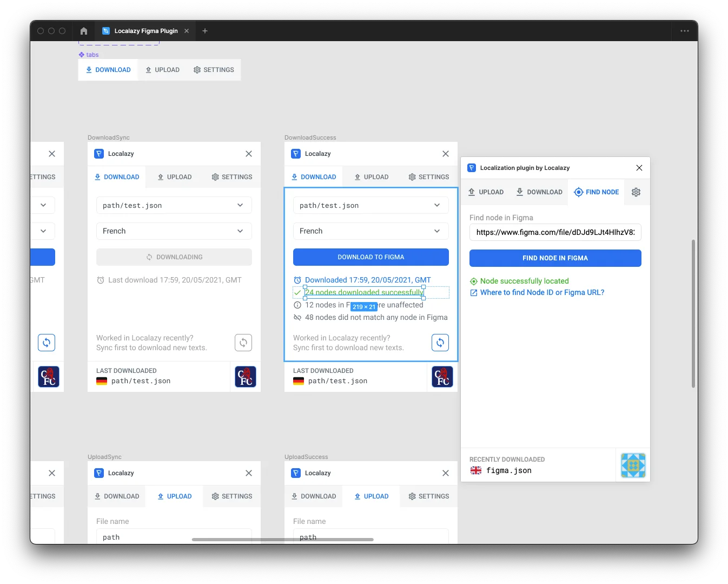Switch to the UPLOAD tab in DownloadSync frame
Viewport: 728px width, 584px height.
(175, 177)
